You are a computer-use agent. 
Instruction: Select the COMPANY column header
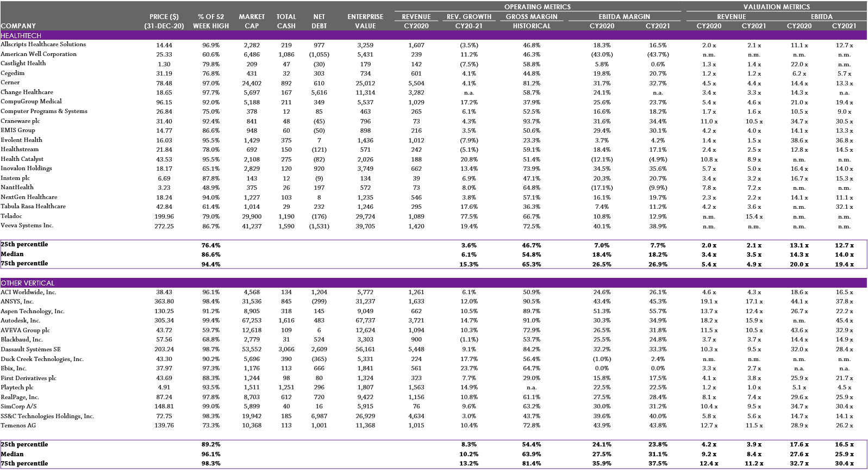click(x=18, y=26)
